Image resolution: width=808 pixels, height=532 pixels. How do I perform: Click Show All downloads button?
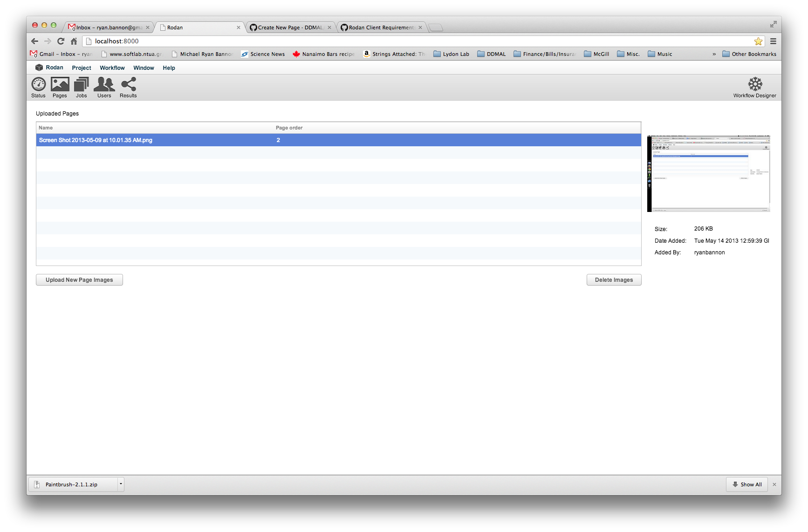tap(747, 484)
